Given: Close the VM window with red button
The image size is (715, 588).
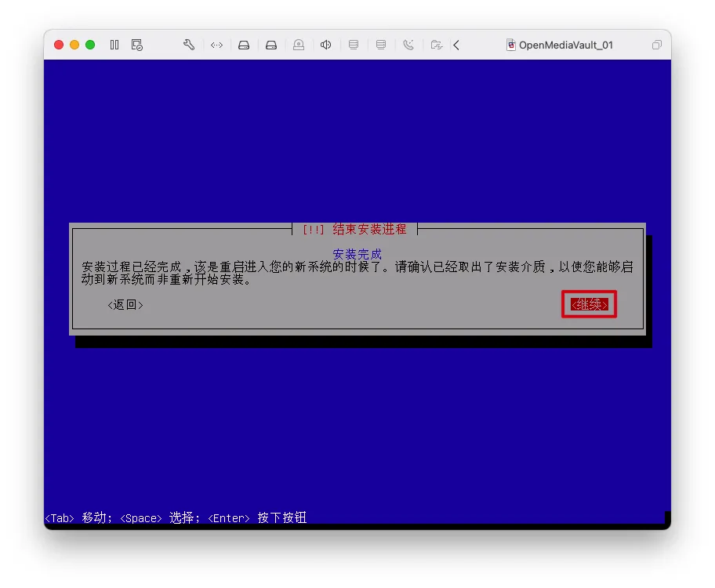Looking at the screenshot, I should click(x=59, y=45).
